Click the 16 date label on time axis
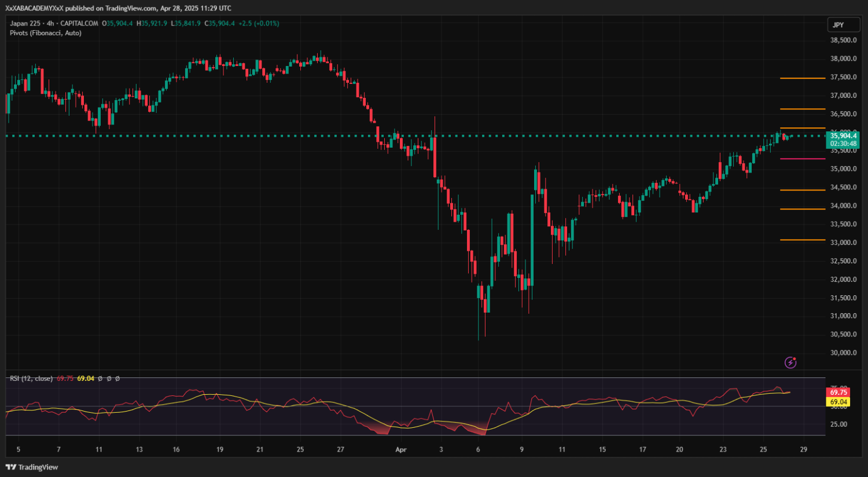Image resolution: width=868 pixels, height=477 pixels. [x=176, y=450]
